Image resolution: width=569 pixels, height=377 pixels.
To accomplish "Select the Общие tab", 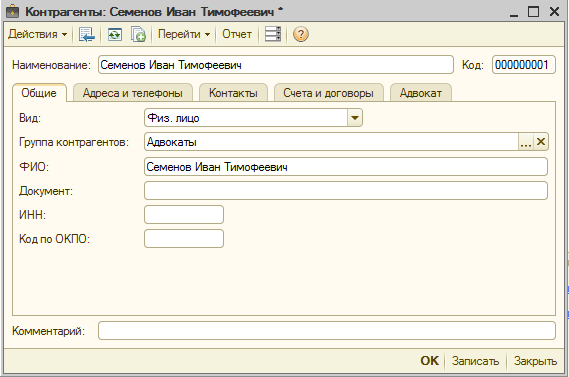I will [39, 93].
